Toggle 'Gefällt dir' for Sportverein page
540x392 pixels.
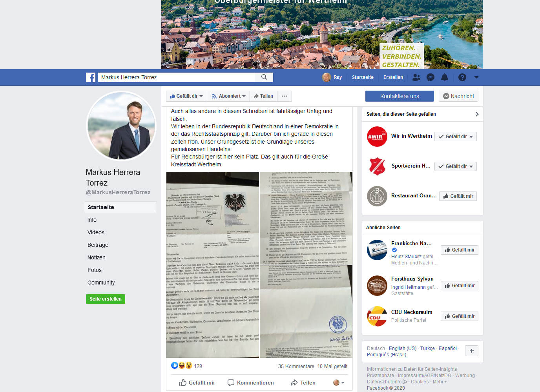coord(455,166)
